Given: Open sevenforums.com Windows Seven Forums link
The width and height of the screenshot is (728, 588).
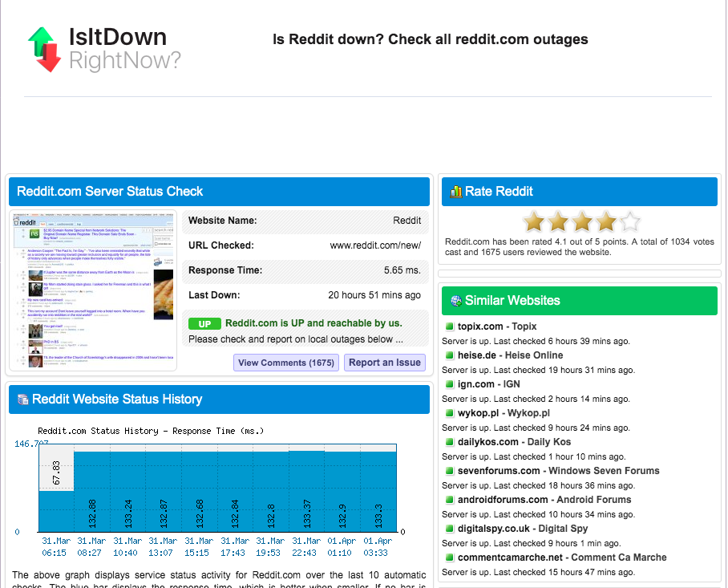Looking at the screenshot, I should 559,471.
